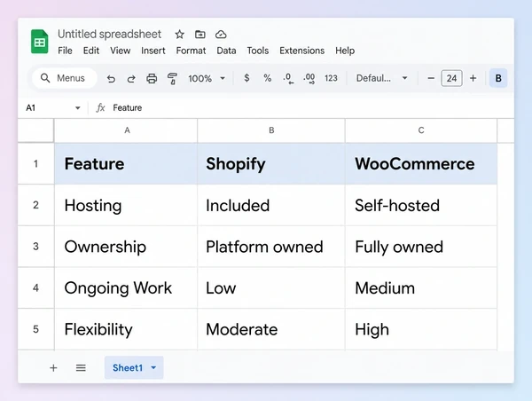This screenshot has height=401, width=532.
Task: Select row 3 header
Action: tap(35, 247)
